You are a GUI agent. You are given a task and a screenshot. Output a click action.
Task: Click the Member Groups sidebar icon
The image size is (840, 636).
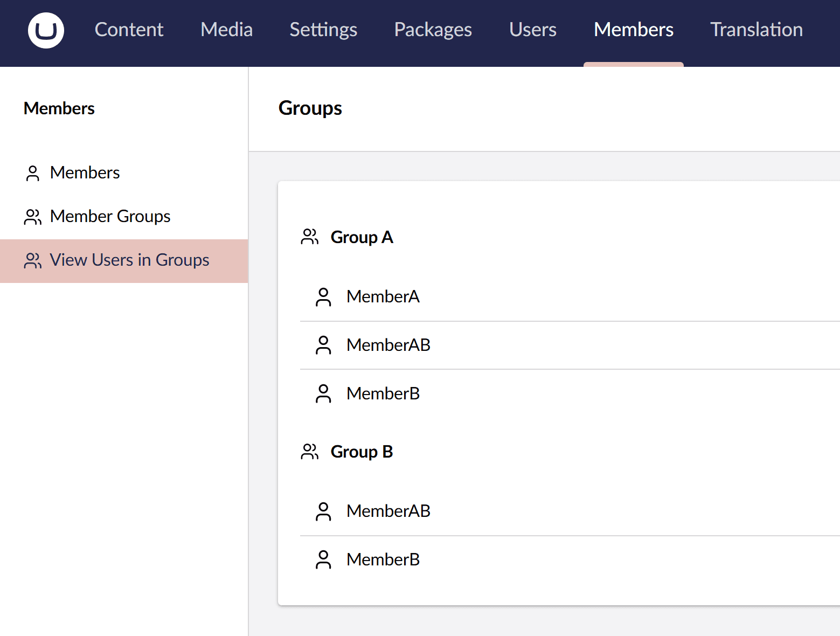click(x=32, y=217)
